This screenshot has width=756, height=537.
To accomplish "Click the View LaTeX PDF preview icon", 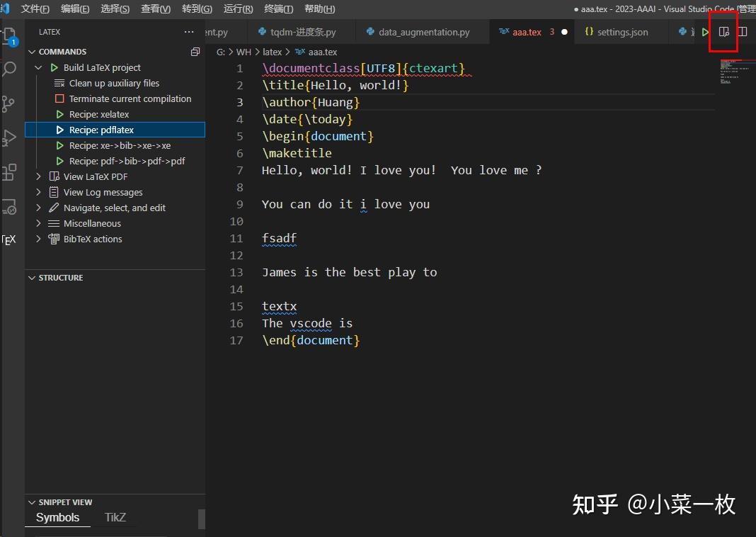I will click(x=723, y=32).
